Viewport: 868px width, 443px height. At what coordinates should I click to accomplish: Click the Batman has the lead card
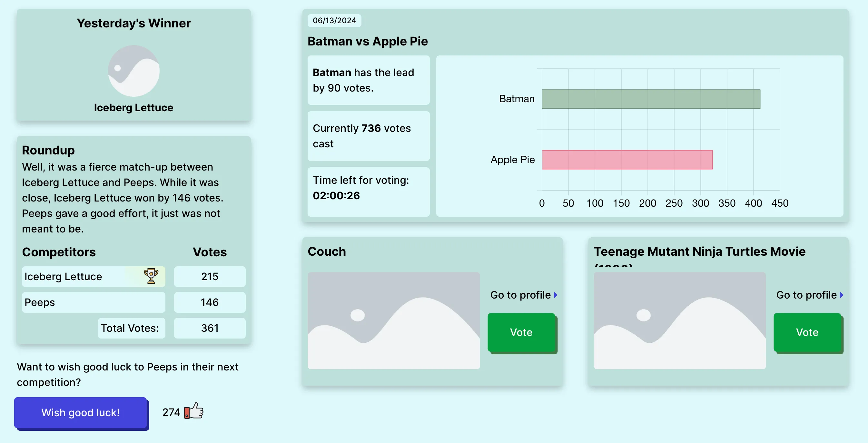pos(368,80)
